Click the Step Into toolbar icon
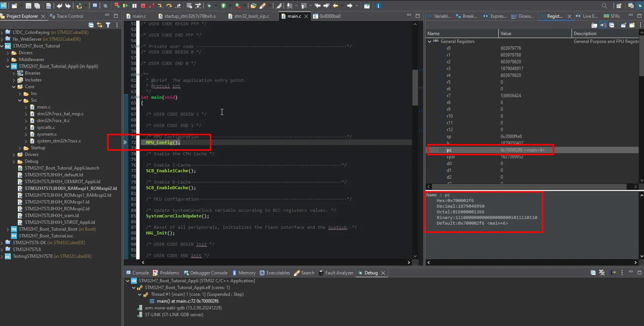 (160, 6)
